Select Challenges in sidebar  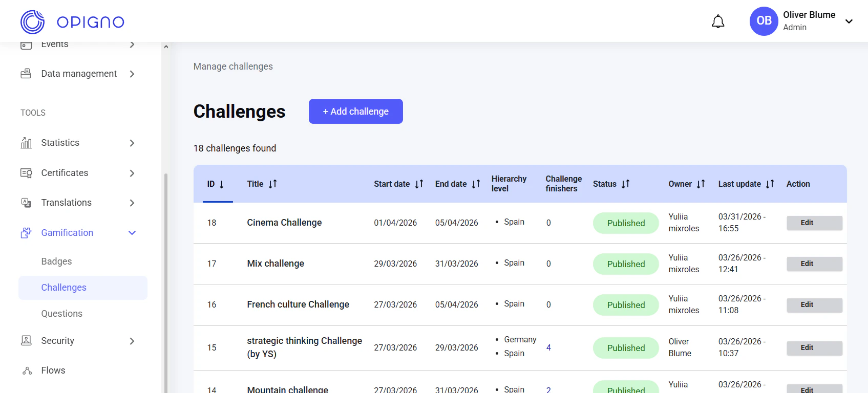click(x=83, y=288)
